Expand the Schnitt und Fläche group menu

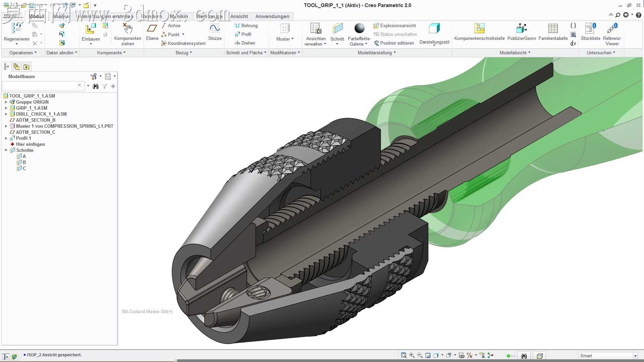246,53
